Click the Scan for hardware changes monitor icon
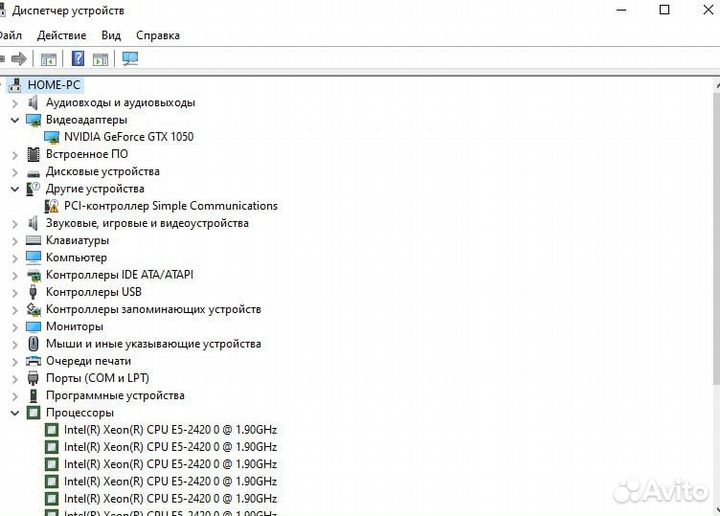This screenshot has width=720, height=516. [x=130, y=59]
